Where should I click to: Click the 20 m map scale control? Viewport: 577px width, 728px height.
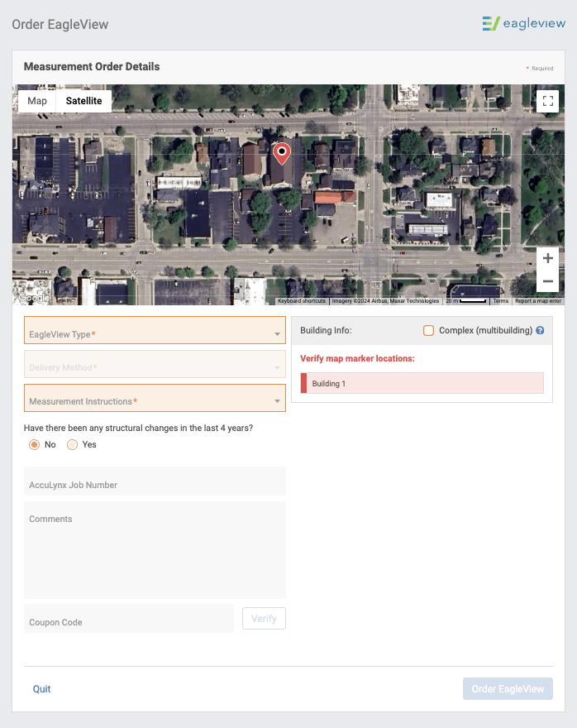pyautogui.click(x=466, y=301)
